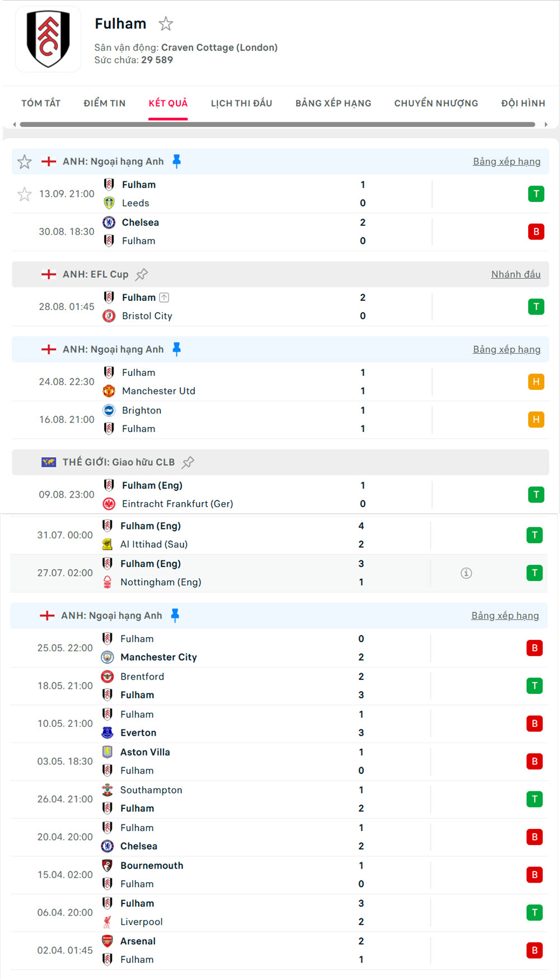
Task: Star the Fulham vs Leeds match
Action: 25,194
